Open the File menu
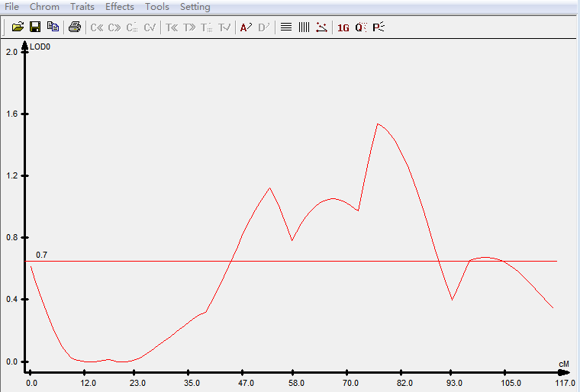The height and width of the screenshot is (392, 580). (x=11, y=7)
